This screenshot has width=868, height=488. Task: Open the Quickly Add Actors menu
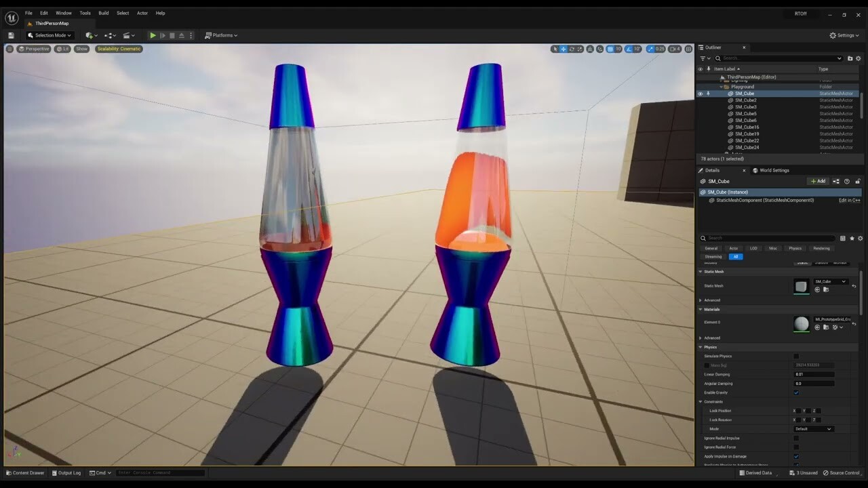pyautogui.click(x=90, y=35)
